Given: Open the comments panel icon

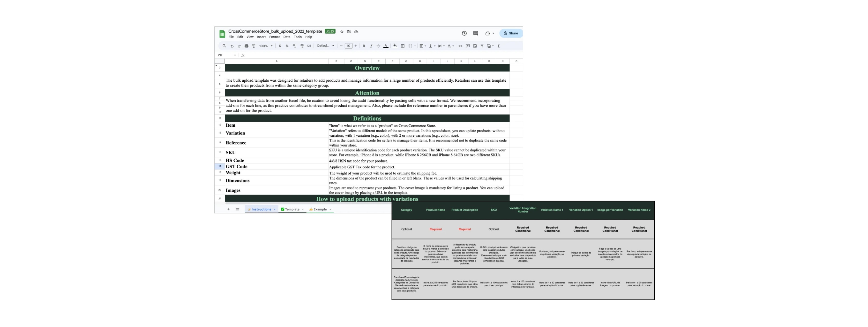Looking at the screenshot, I should click(x=475, y=33).
